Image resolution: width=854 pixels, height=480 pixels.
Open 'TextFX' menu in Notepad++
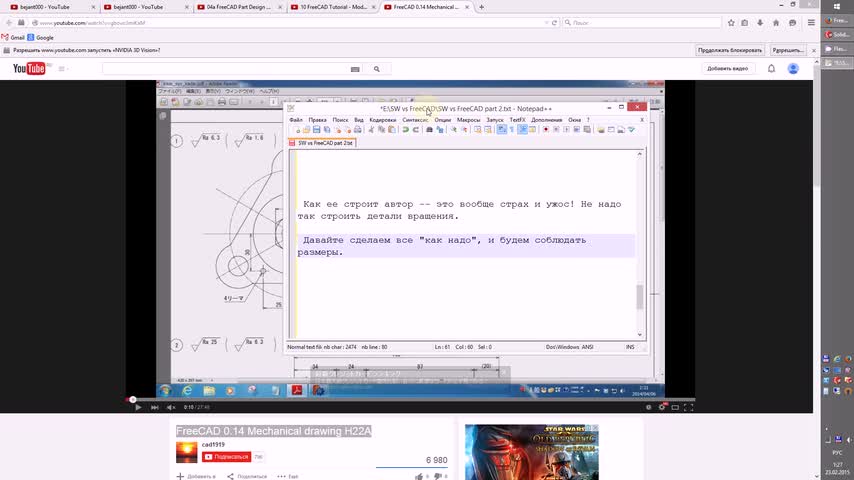[x=517, y=120]
